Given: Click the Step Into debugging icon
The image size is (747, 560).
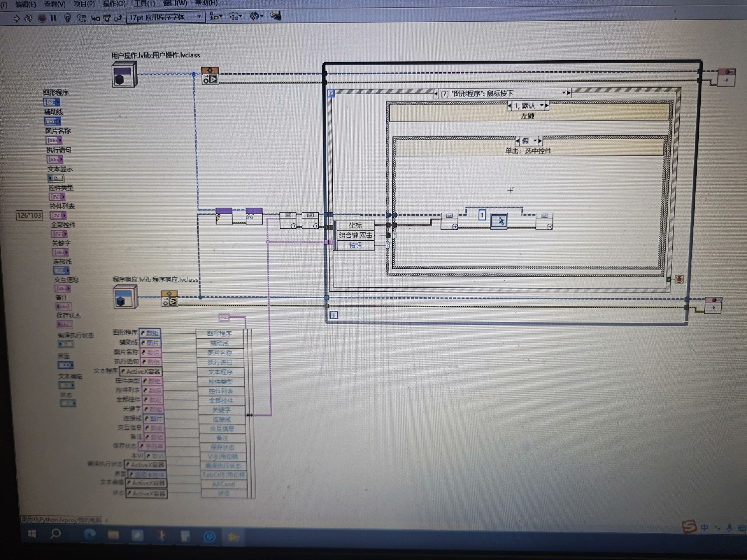Looking at the screenshot, I should 95,18.
